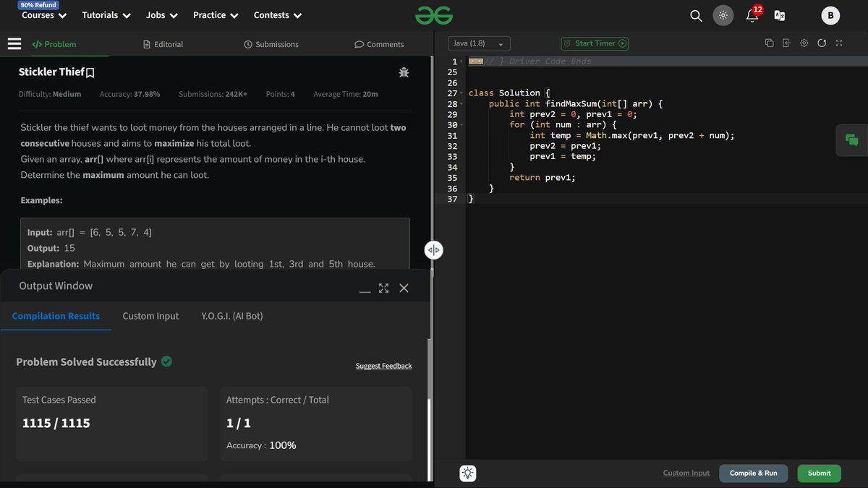Click the 'Stickler Thief' problem title
Image resolution: width=868 pixels, height=488 pixels.
pos(51,72)
